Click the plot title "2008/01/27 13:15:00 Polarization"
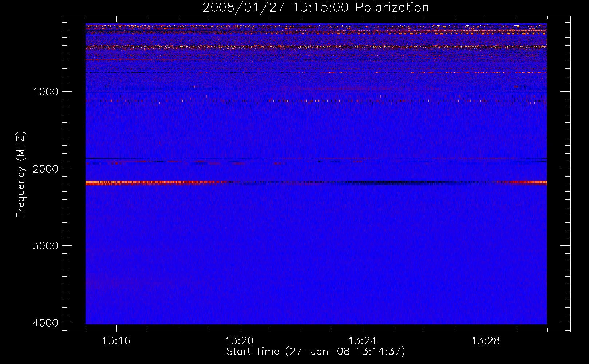The width and height of the screenshot is (589, 364). pos(316,8)
